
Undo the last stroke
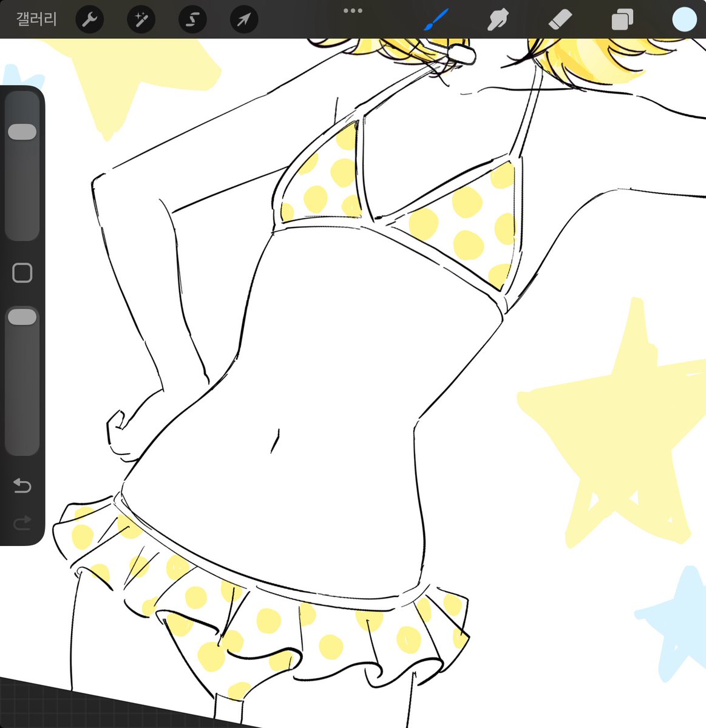click(x=22, y=486)
